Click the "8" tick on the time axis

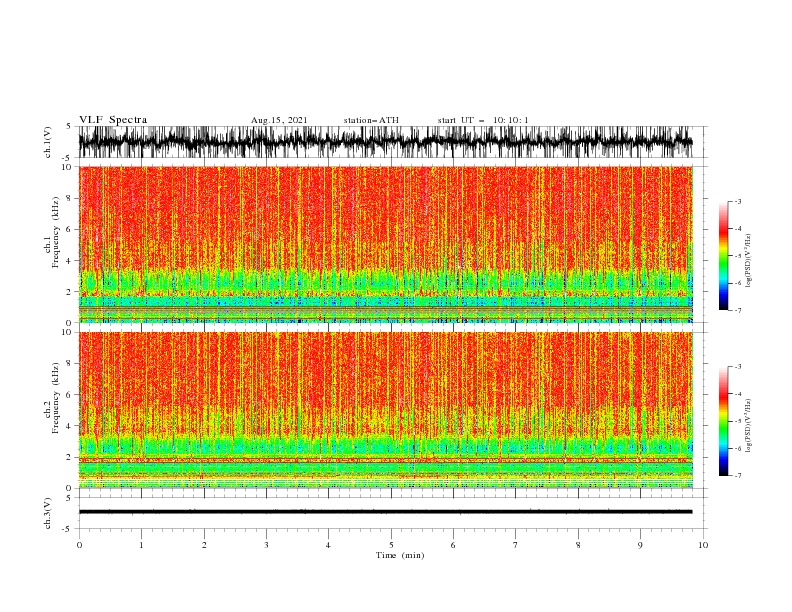578,545
